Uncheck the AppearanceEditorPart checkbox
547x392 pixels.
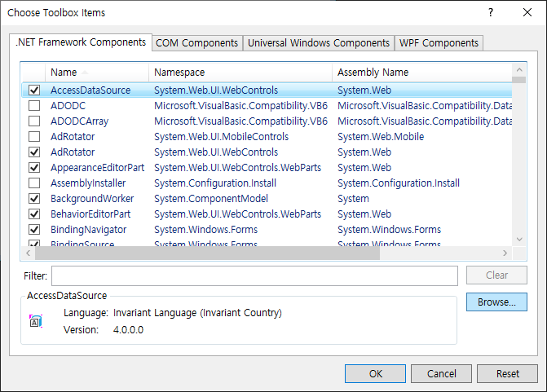(34, 167)
